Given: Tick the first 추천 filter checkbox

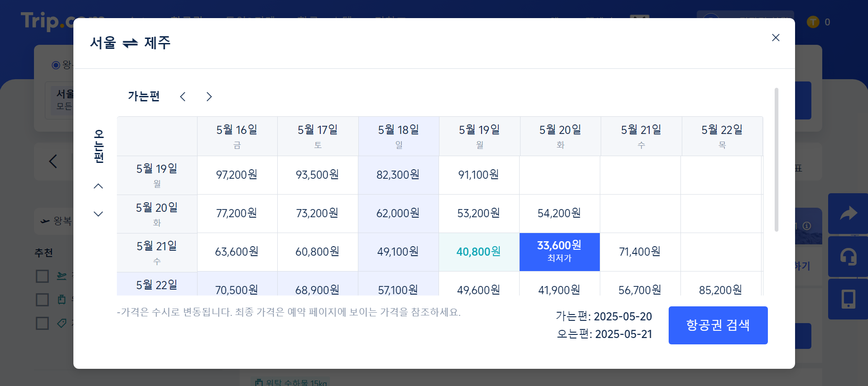Looking at the screenshot, I should 42,276.
